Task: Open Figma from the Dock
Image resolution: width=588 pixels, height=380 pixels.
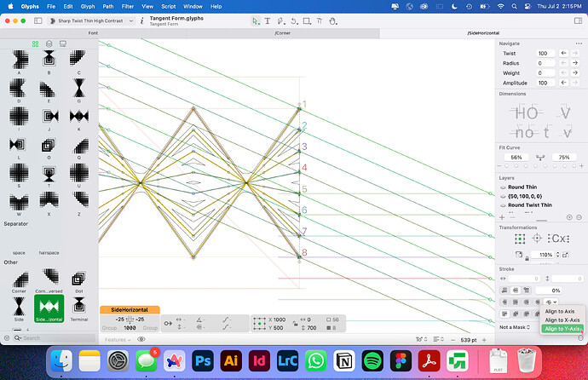Action: tap(401, 361)
